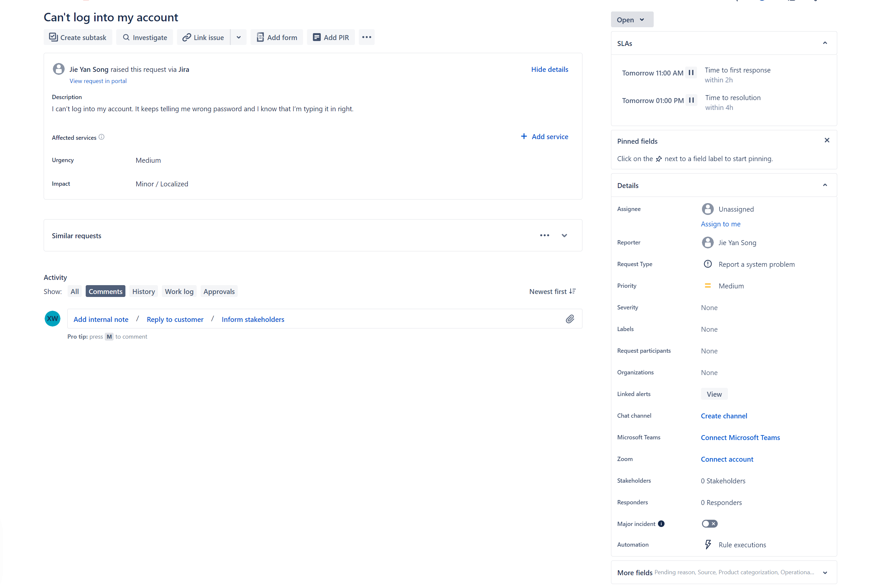The image size is (896, 588).
Task: Click the Affected services info icon
Action: [x=102, y=137]
